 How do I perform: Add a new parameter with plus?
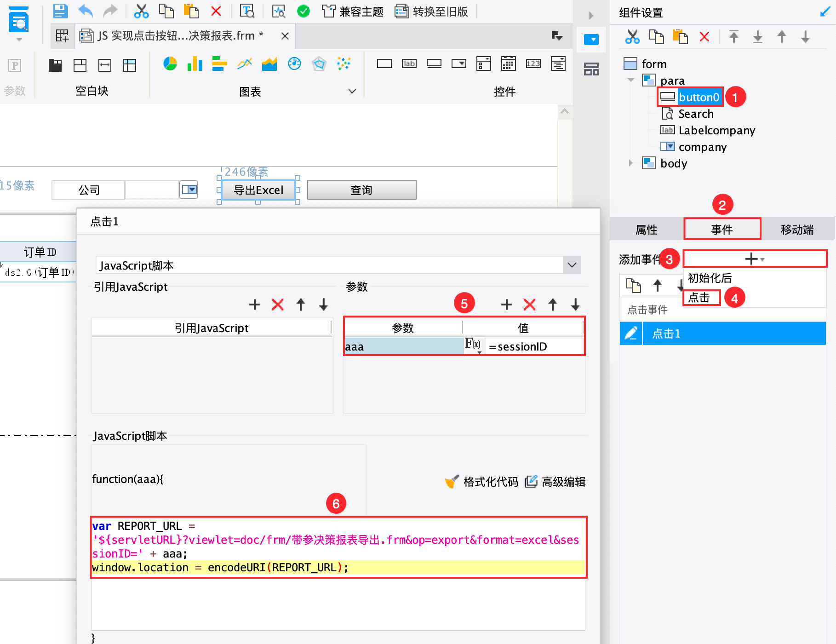coord(507,304)
